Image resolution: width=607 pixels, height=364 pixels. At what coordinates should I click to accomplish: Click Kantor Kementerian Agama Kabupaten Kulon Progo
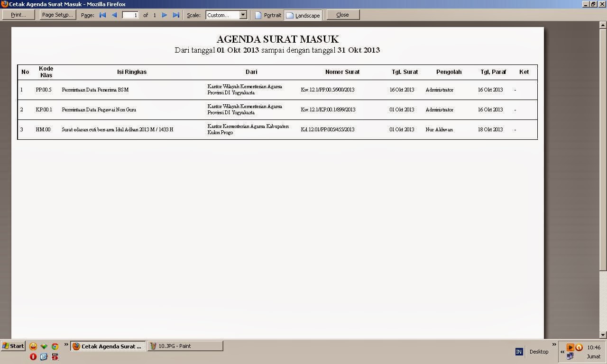[x=248, y=129]
